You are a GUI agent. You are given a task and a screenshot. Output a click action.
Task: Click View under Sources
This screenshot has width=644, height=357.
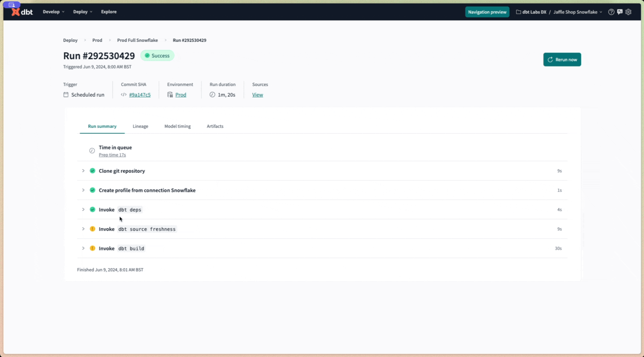click(x=257, y=95)
